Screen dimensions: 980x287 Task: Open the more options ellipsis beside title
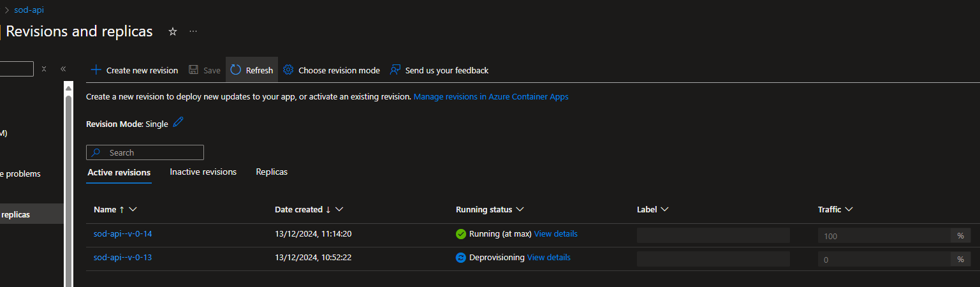click(193, 31)
